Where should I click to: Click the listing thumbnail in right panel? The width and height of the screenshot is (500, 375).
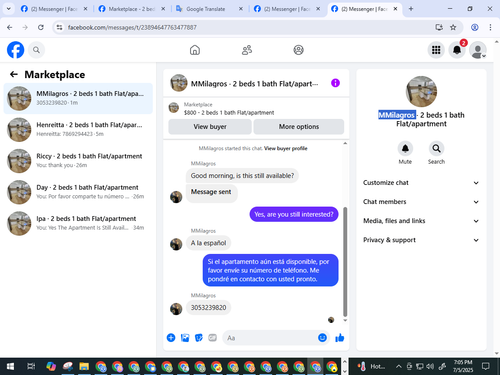coord(421,91)
